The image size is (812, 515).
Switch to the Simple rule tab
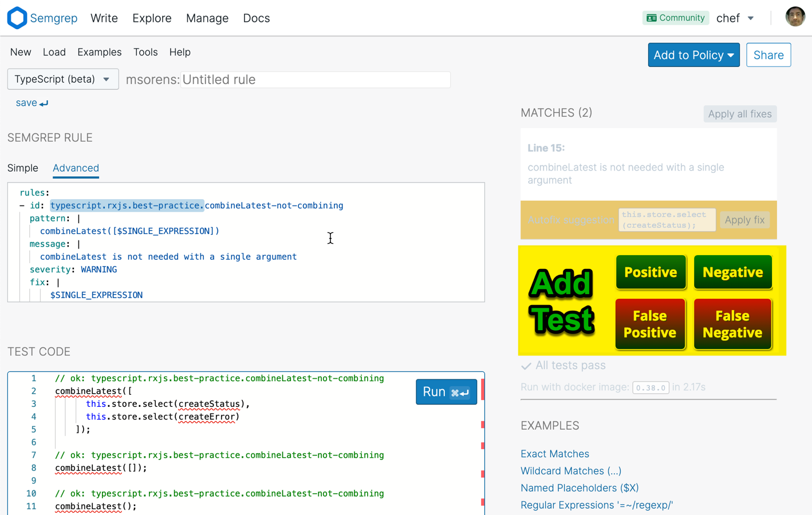pos(23,168)
